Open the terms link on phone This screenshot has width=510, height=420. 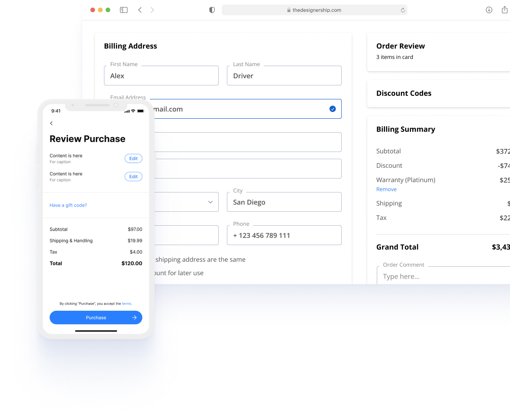tap(126, 304)
